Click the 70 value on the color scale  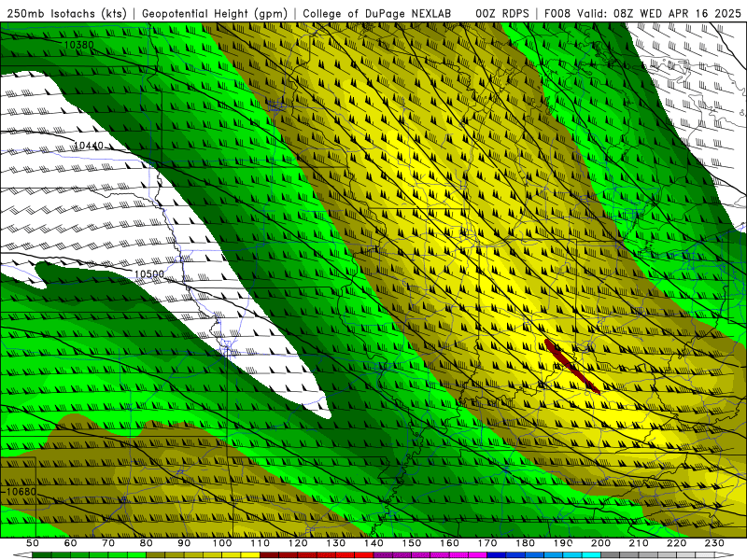(108, 543)
